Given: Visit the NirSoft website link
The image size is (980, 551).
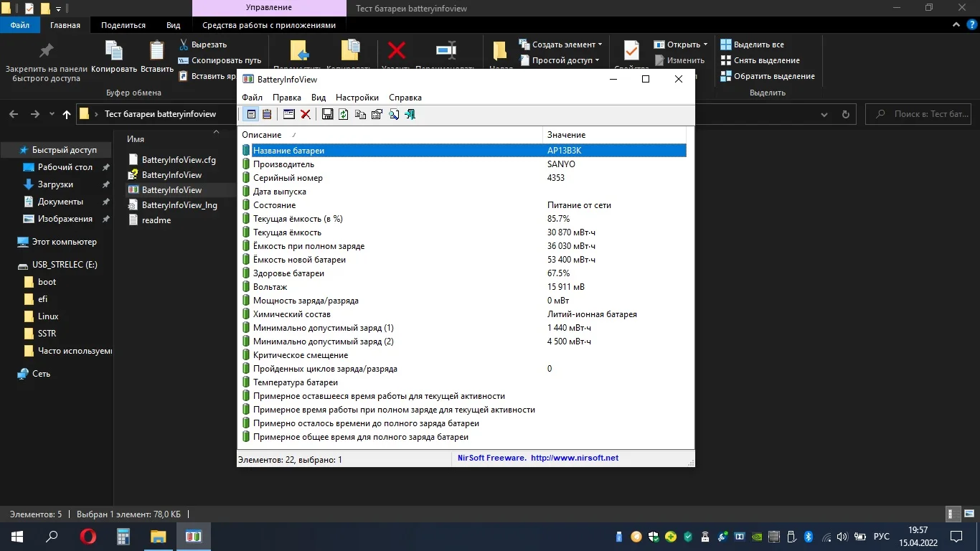Looking at the screenshot, I should point(575,458).
